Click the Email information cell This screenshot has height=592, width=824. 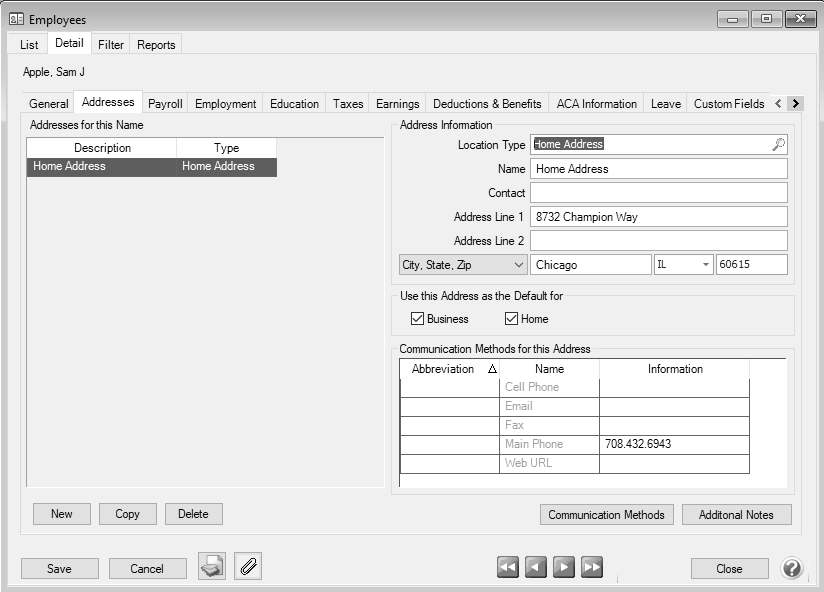pyautogui.click(x=674, y=407)
